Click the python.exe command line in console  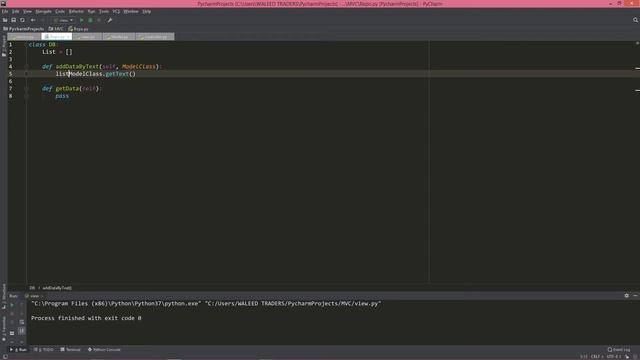(x=206, y=304)
